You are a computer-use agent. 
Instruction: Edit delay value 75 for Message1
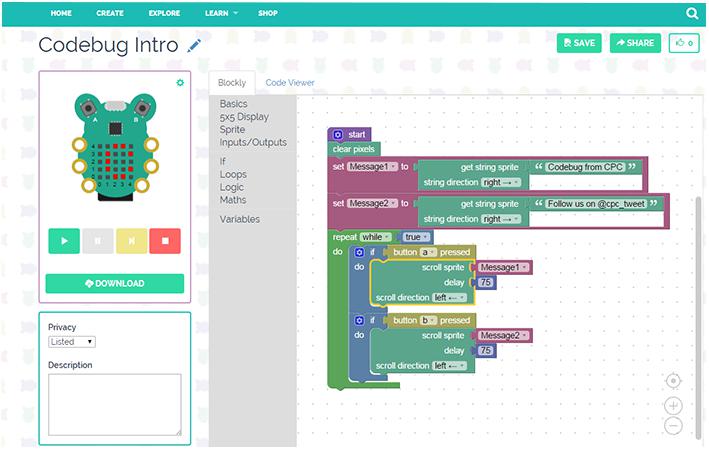click(486, 283)
